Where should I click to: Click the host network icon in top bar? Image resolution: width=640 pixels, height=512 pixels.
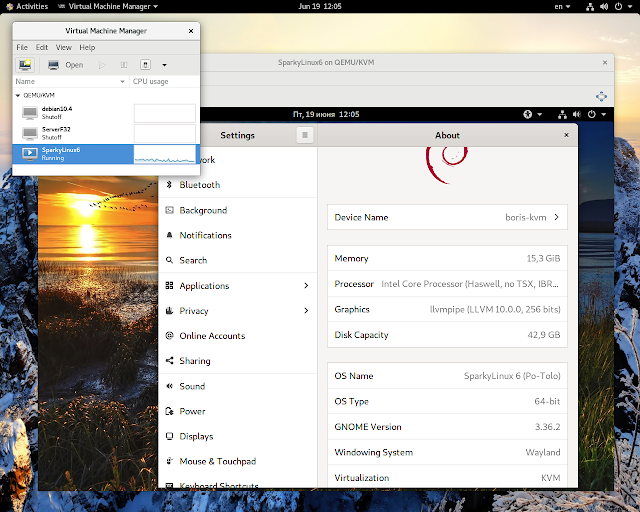[590, 7]
